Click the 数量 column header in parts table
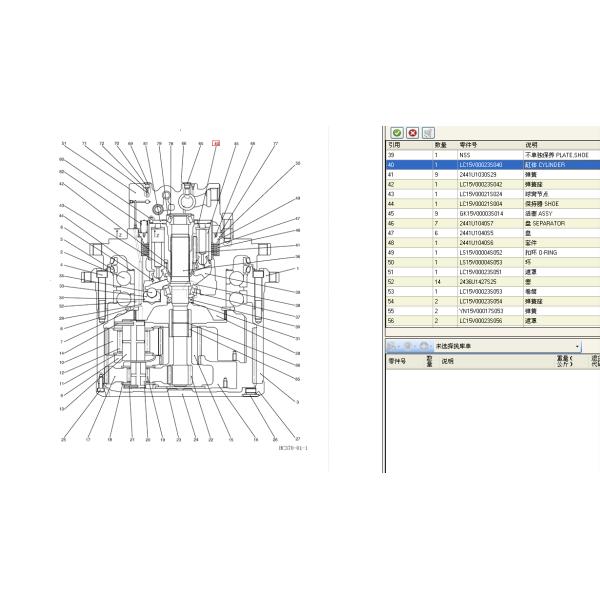 point(444,145)
